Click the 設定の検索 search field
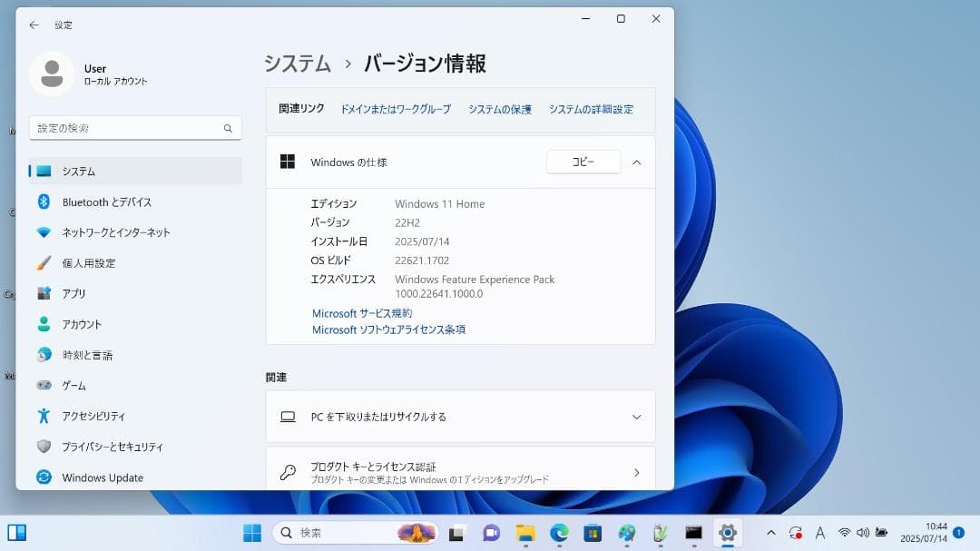980x551 pixels. pyautogui.click(x=134, y=128)
